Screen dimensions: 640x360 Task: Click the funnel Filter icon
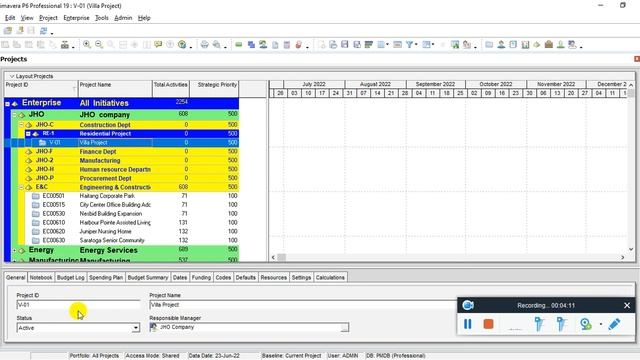(409, 44)
